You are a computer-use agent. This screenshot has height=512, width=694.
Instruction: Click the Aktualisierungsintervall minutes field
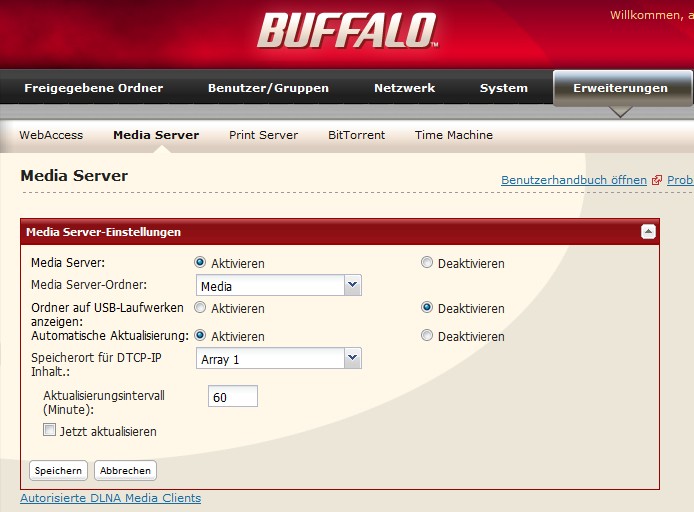233,396
